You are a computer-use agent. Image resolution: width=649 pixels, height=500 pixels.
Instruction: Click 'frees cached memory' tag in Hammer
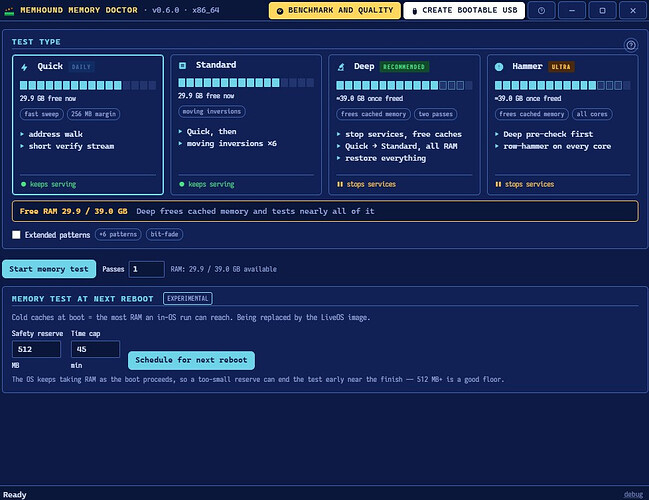(531, 114)
